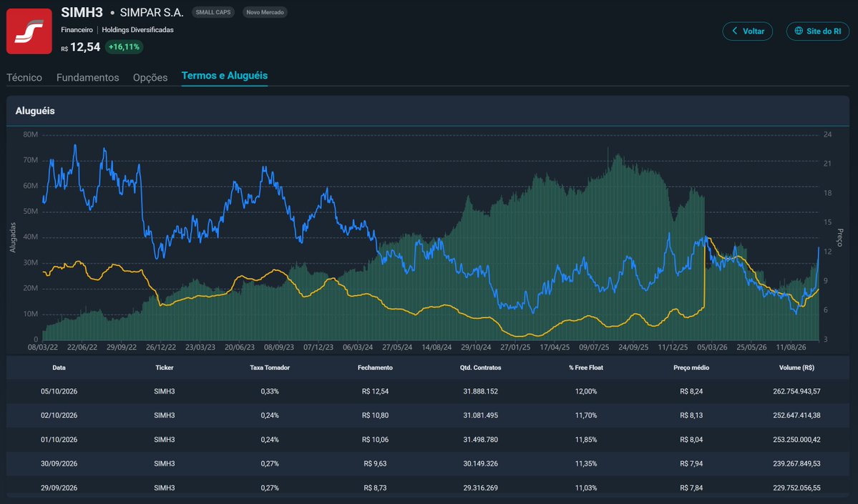Click the 11,70% free float value
The image size is (858, 504).
[585, 415]
